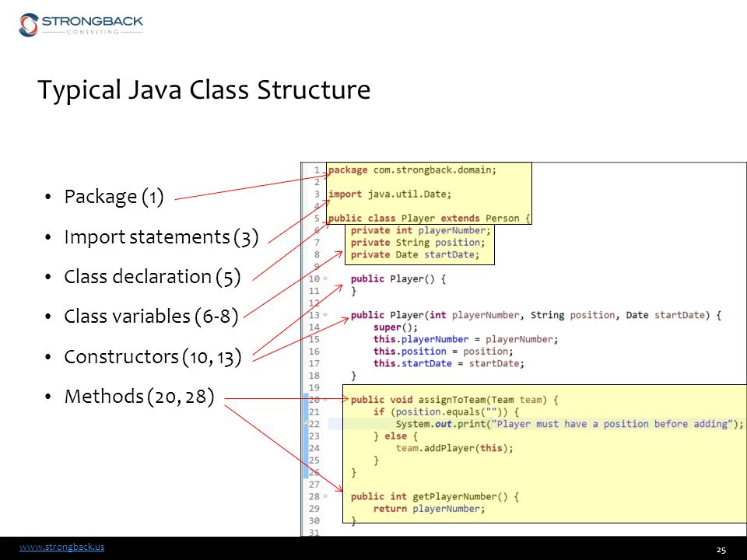This screenshot has width=747, height=560.
Task: Click line number 3 in the gutter
Action: (x=317, y=194)
